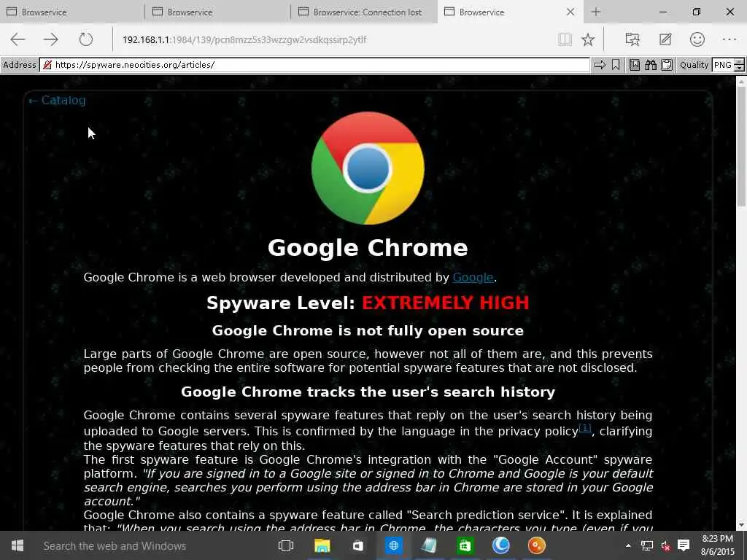Image resolution: width=747 pixels, height=560 pixels.
Task: Switch to the first Browservice tab
Action: [71, 12]
